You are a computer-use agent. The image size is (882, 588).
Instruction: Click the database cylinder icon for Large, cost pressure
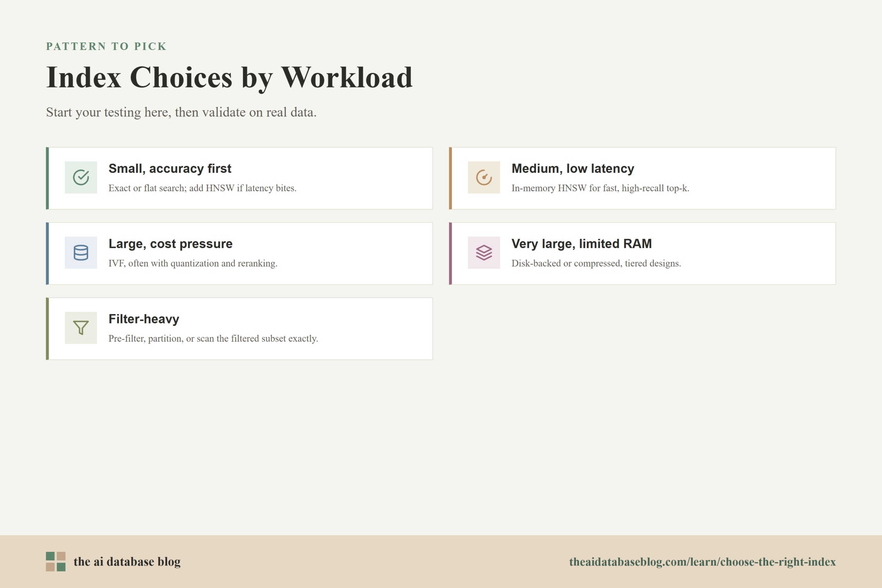click(81, 252)
